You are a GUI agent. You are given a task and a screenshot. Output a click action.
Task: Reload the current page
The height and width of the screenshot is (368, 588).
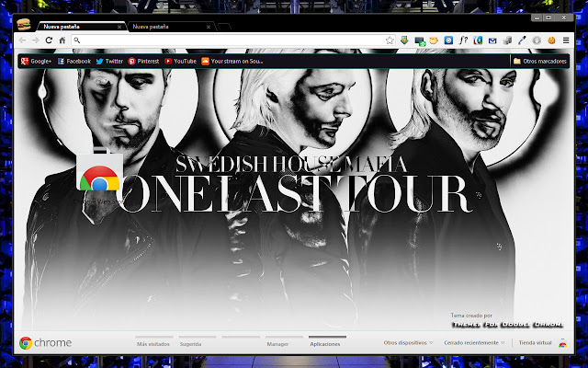(x=49, y=40)
